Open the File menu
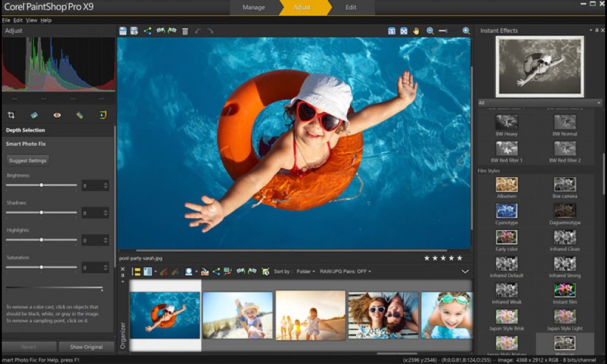The image size is (607, 364). tap(6, 20)
